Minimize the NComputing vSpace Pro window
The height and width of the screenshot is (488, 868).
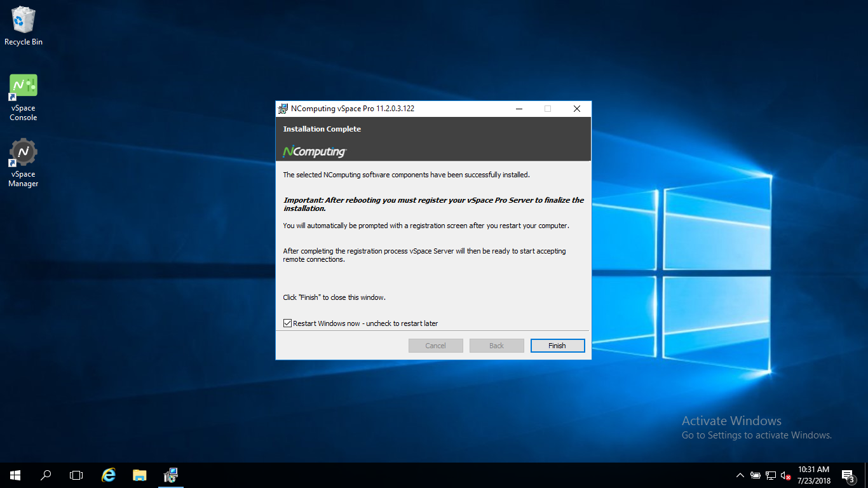pos(519,109)
